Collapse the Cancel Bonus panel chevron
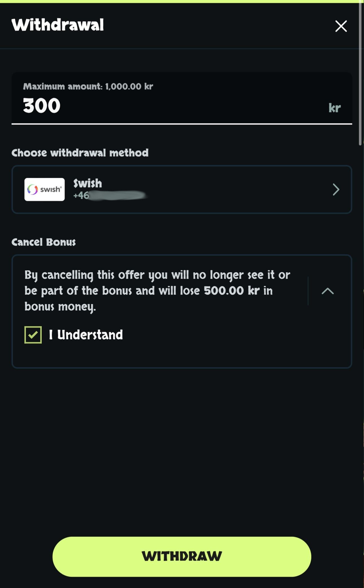The image size is (364, 588). coord(327,291)
